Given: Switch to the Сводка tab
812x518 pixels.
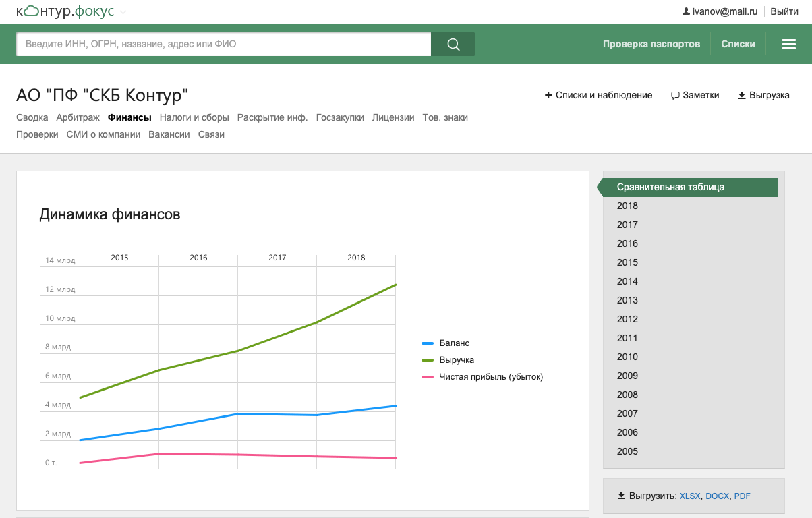Looking at the screenshot, I should [32, 117].
